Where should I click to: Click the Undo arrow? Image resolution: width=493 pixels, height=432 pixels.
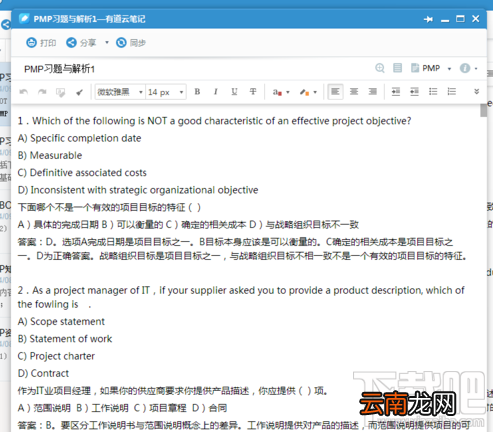[24, 92]
